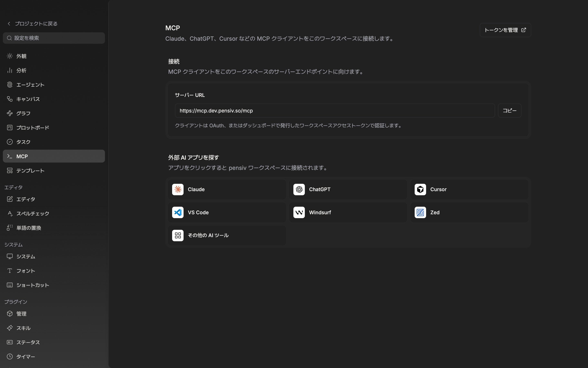This screenshot has height=368, width=588.
Task: Click the external link icon on トークンを管理
Action: click(524, 30)
